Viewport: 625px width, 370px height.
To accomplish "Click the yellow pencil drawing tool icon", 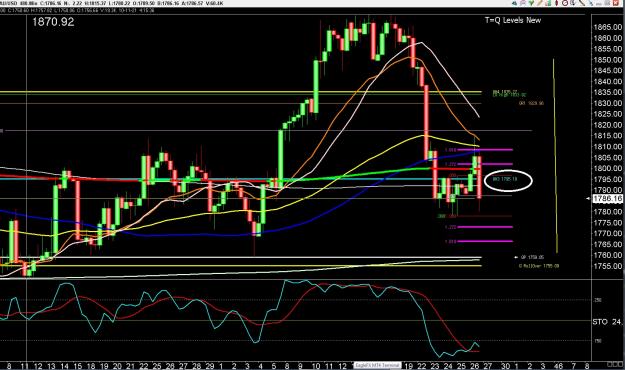I will click(539, 3).
